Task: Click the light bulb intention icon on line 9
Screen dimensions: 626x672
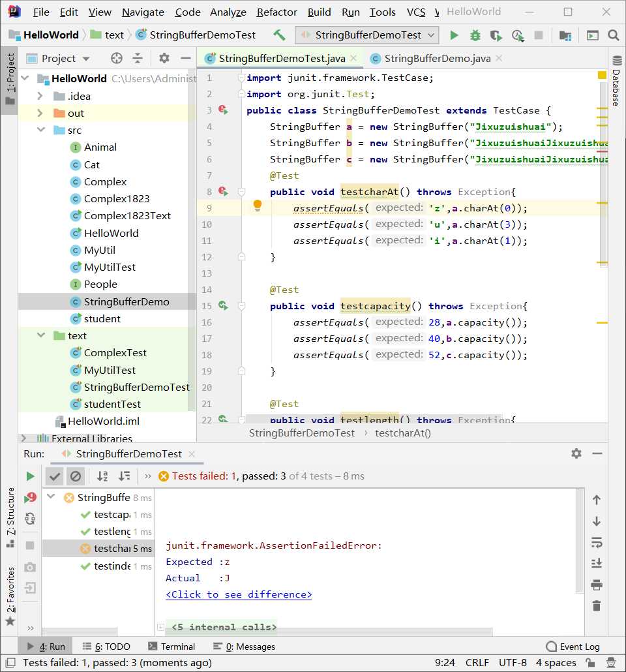Action: pos(257,206)
